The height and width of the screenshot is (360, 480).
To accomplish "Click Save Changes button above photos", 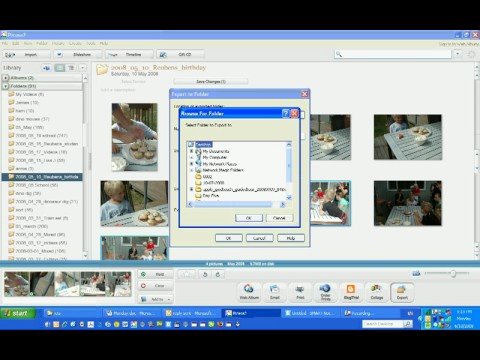I will pyautogui.click(x=211, y=81).
